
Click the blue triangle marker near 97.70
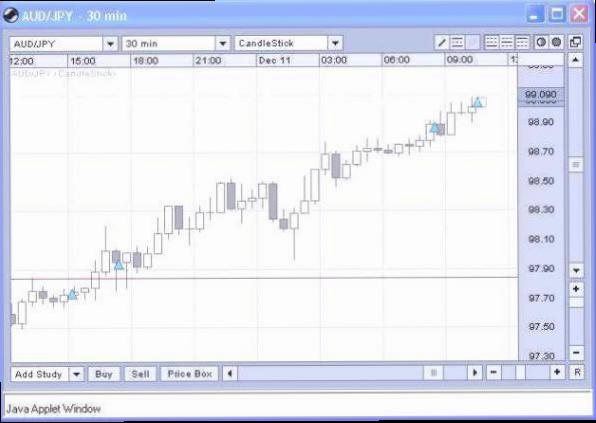(72, 294)
